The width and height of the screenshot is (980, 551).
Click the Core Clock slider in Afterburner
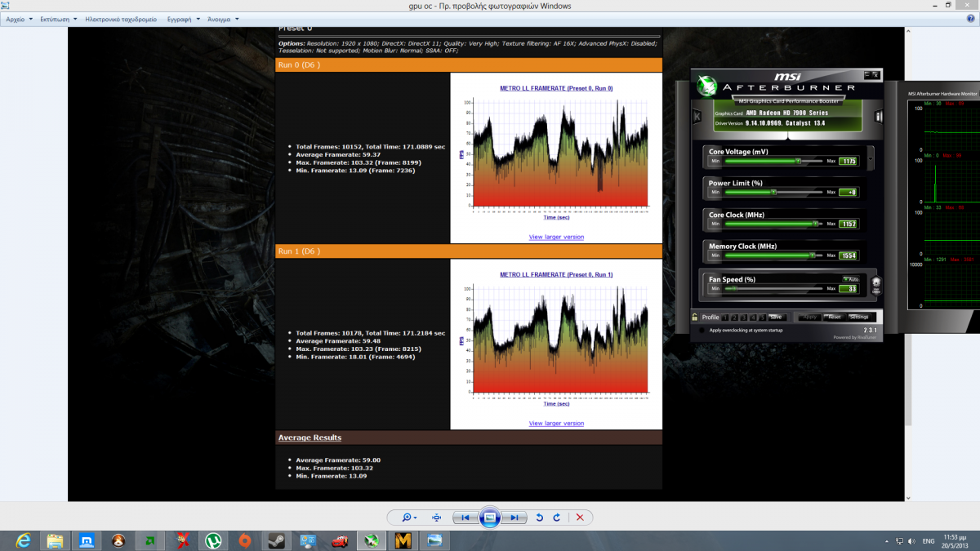(772, 224)
